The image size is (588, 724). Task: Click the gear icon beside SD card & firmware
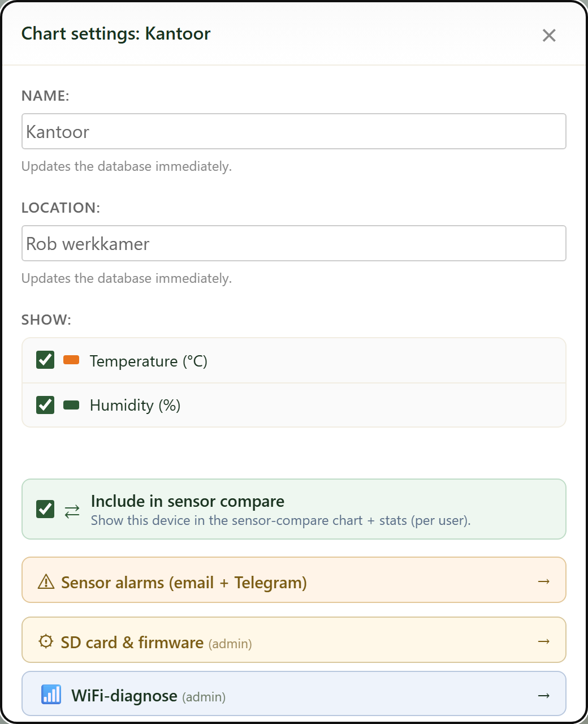(46, 641)
